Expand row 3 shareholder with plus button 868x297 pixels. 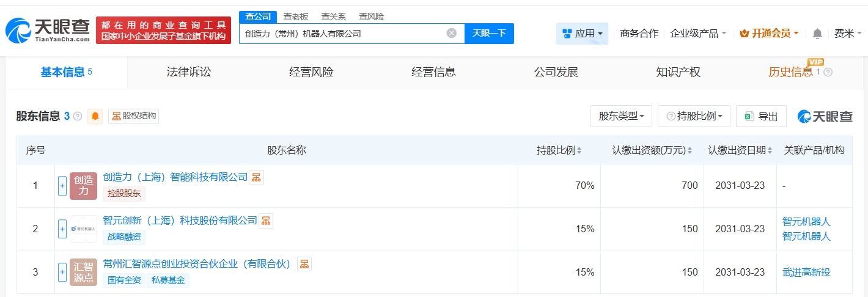coord(62,273)
